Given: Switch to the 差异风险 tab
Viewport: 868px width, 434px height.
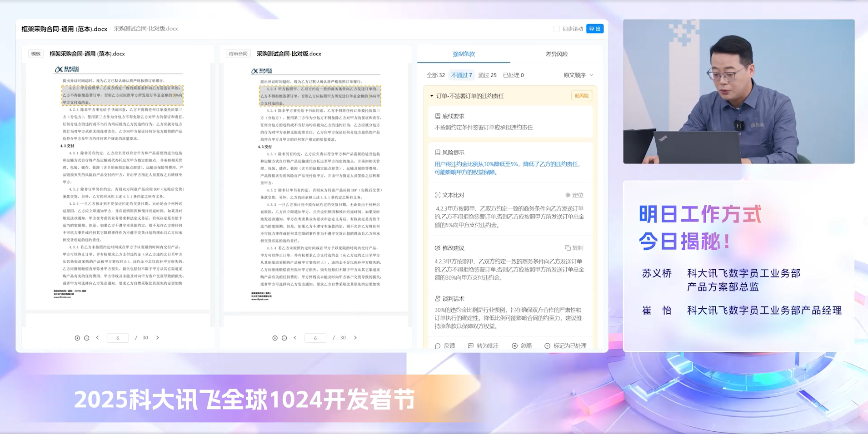Looking at the screenshot, I should tap(556, 54).
